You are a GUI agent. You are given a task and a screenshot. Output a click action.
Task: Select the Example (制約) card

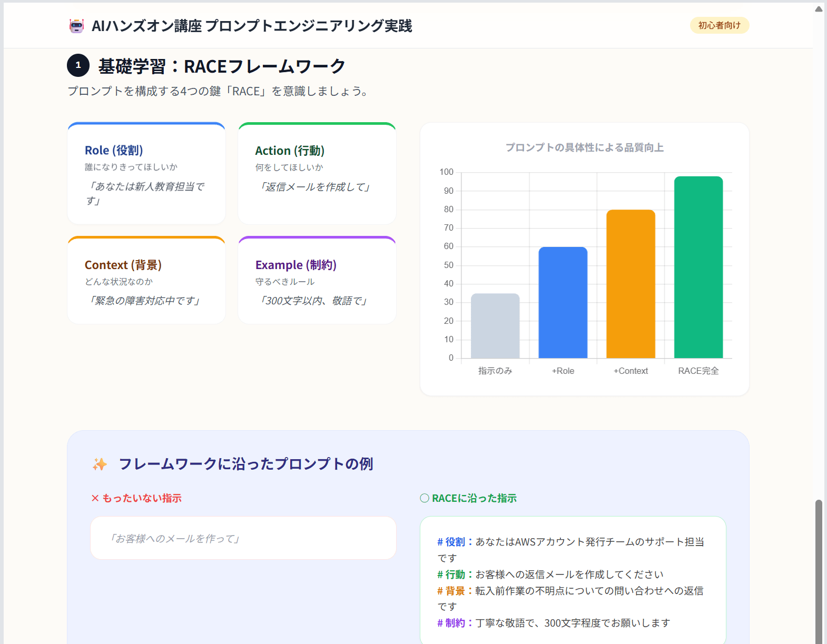[317, 280]
